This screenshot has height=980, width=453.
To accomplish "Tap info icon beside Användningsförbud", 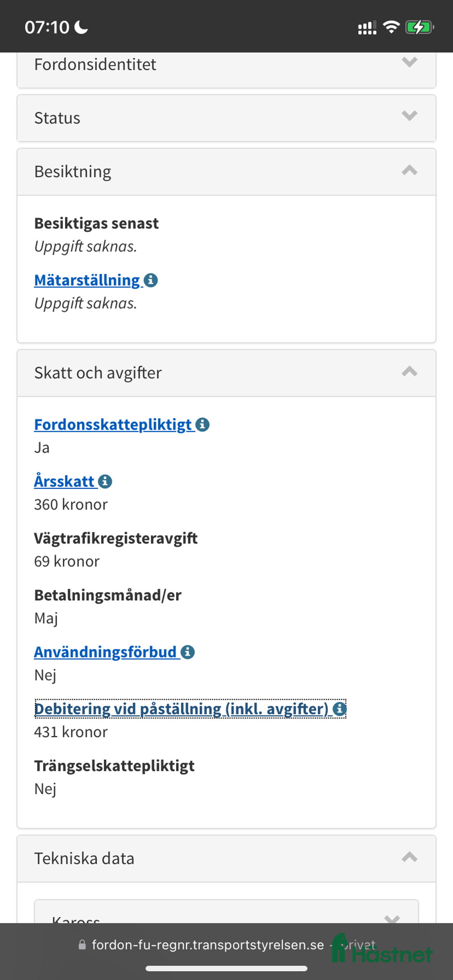I will point(187,652).
